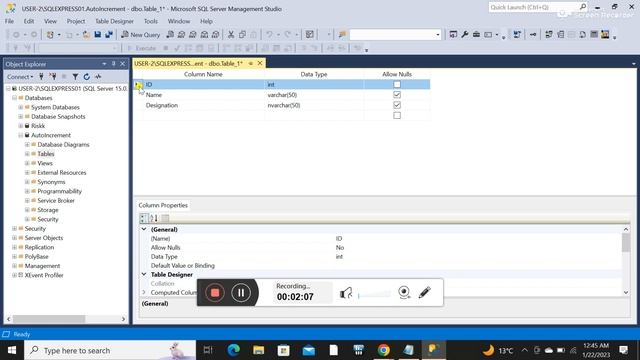Click the Copy icon in toolbar

tap(242, 35)
